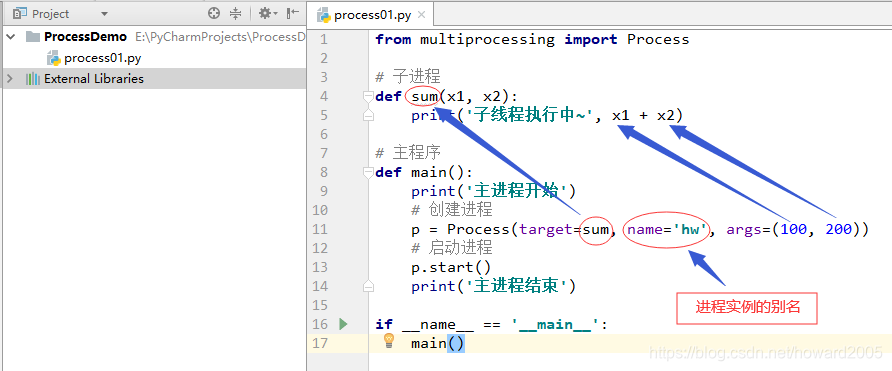Click the Python icon on the editor tab
This screenshot has width=892, height=371.
pos(324,15)
